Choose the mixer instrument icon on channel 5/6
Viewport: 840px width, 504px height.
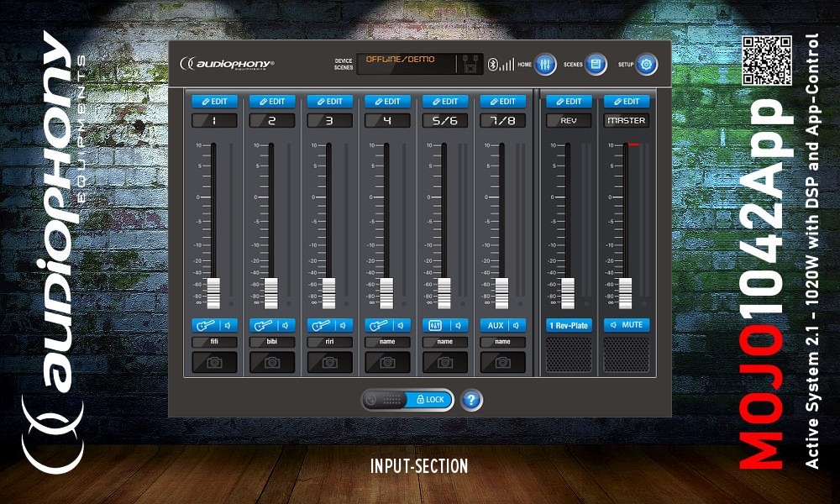pos(435,325)
